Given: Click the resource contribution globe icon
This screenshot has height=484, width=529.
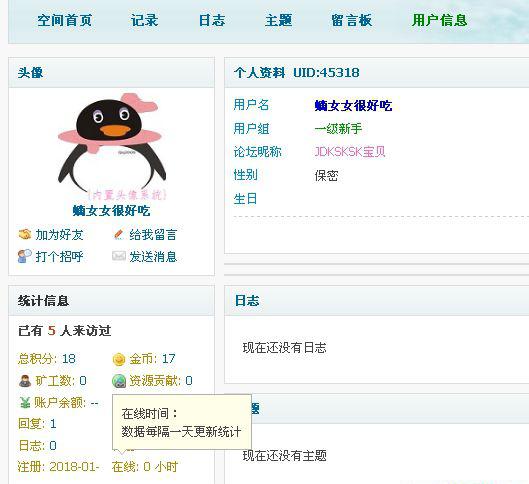Looking at the screenshot, I should 119,381.
